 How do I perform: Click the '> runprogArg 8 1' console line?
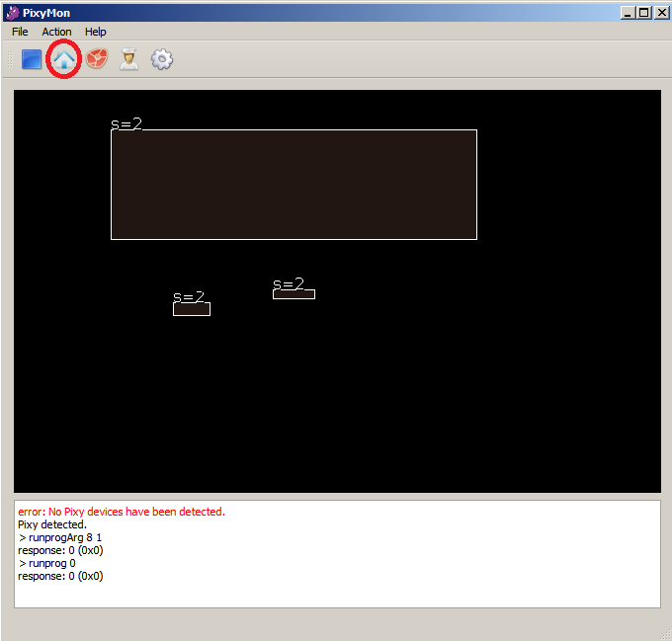(x=60, y=537)
